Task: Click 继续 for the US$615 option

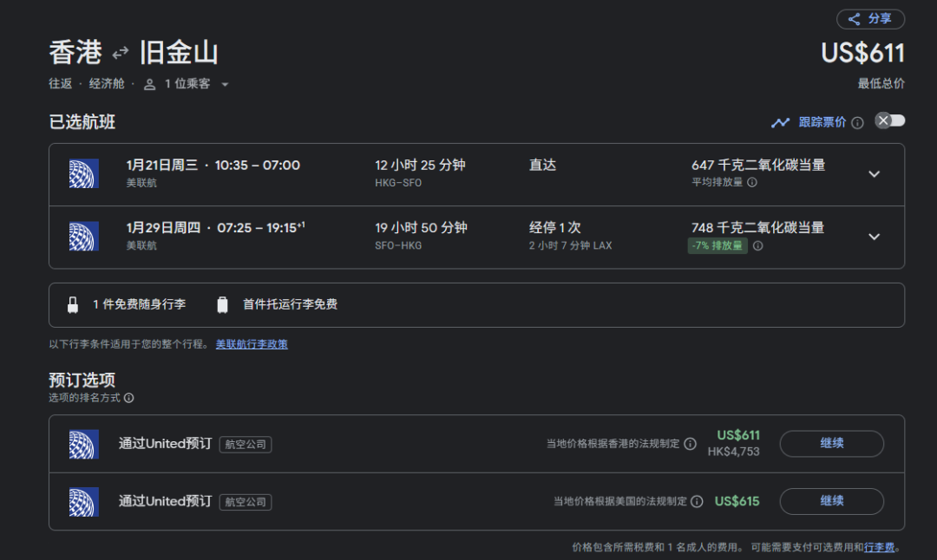Action: (831, 501)
